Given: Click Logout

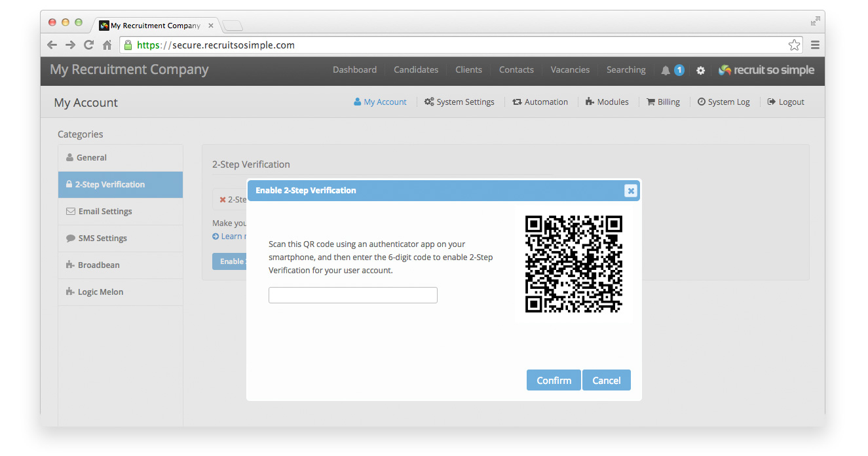Looking at the screenshot, I should [x=785, y=102].
